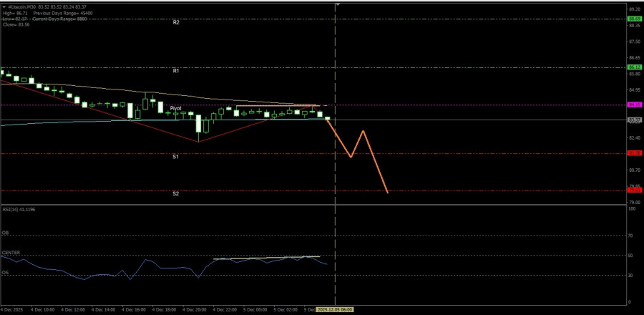The height and width of the screenshot is (315, 644).
Task: Click the red S1 price tag on axis
Action: (634, 153)
